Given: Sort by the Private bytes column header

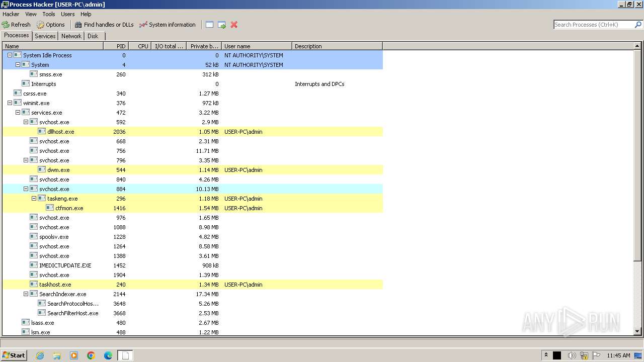Looking at the screenshot, I should pyautogui.click(x=204, y=46).
